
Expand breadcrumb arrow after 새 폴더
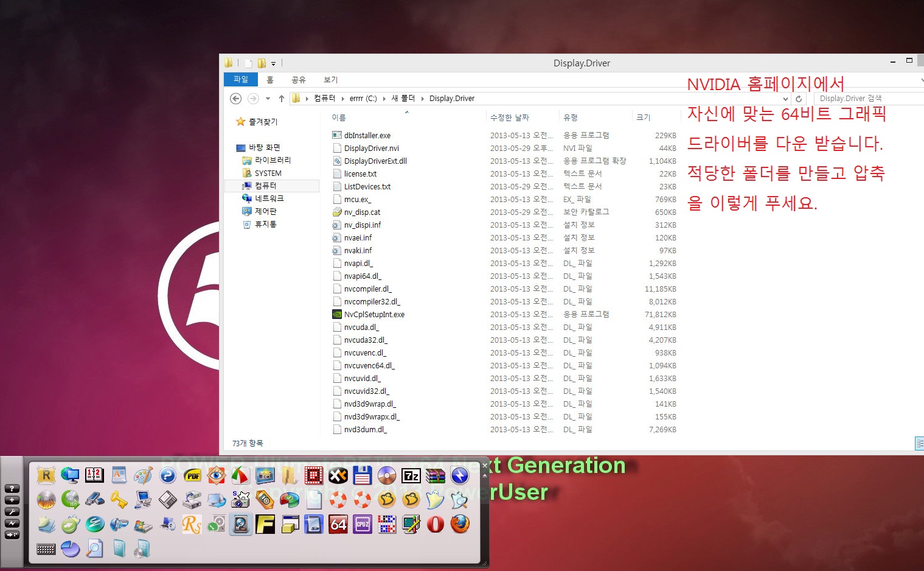[422, 99]
